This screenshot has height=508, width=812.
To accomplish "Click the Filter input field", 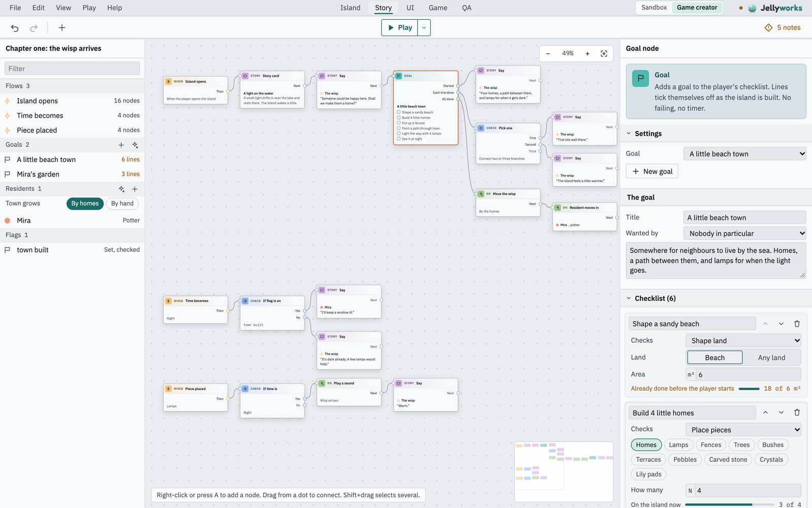I will [72, 69].
